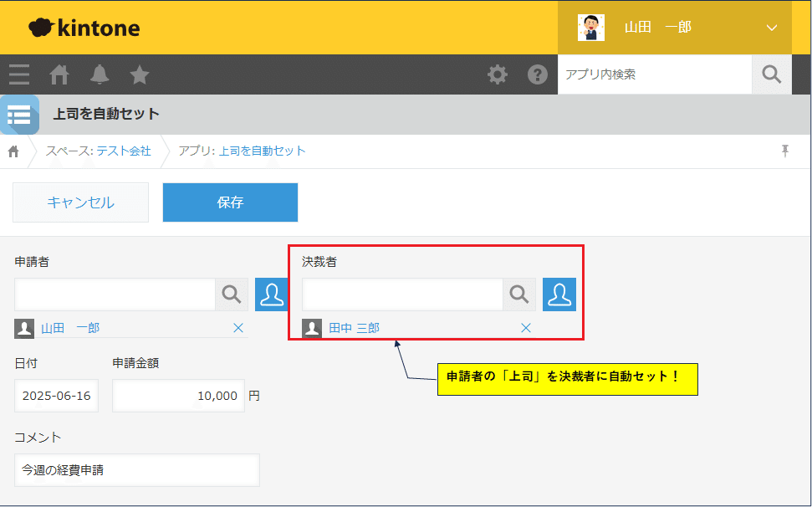Viewport: 812px width, 507px height.
Task: Pin the breadcrumb bar with pin icon
Action: tap(784, 151)
